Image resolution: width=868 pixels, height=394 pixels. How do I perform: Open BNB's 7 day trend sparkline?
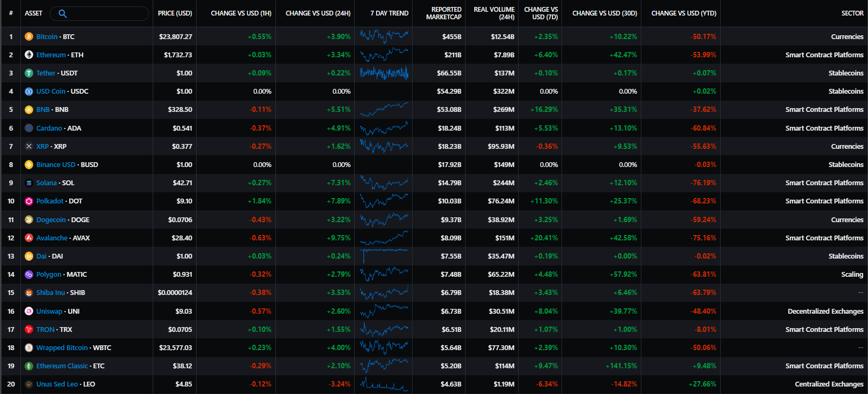tap(384, 110)
